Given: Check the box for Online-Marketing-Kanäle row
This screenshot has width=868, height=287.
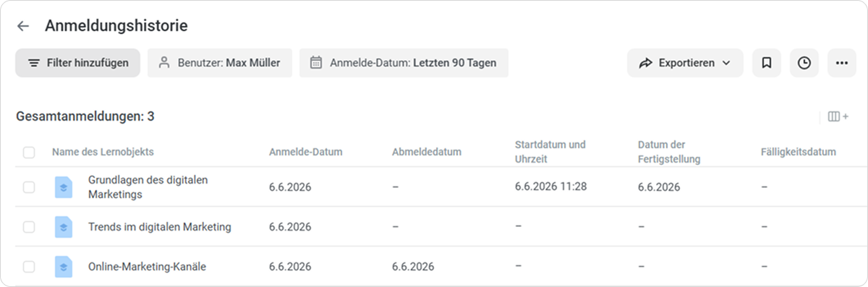Looking at the screenshot, I should pyautogui.click(x=29, y=267).
